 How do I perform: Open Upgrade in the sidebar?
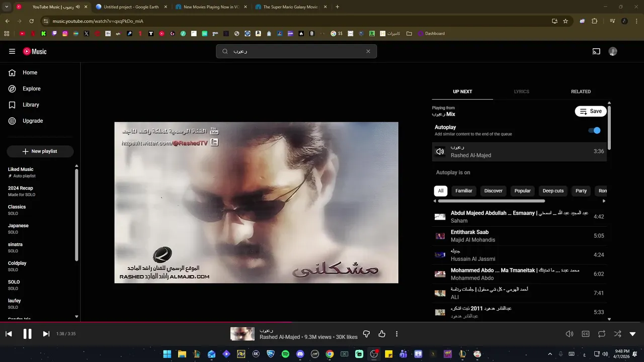coord(40,121)
